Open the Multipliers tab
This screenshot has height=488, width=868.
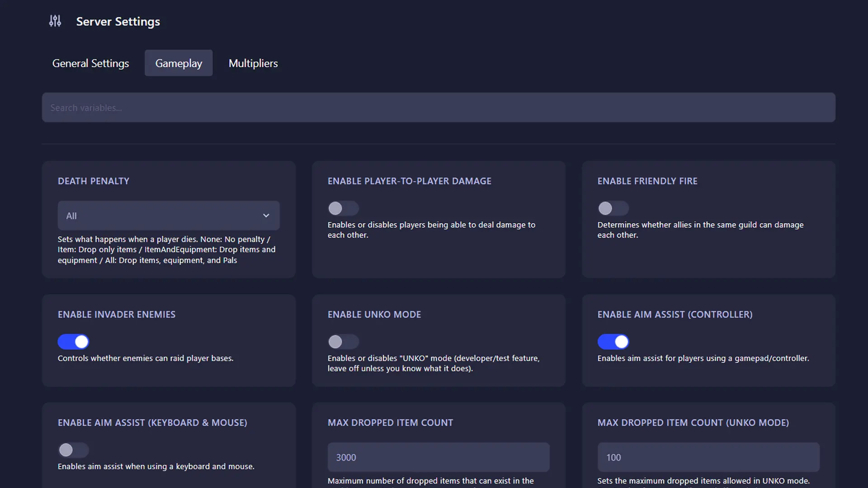tap(253, 63)
